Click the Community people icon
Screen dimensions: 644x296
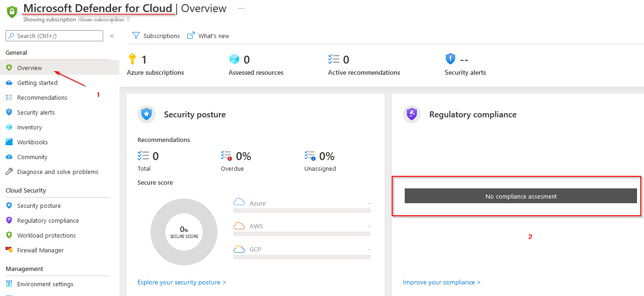click(x=9, y=157)
